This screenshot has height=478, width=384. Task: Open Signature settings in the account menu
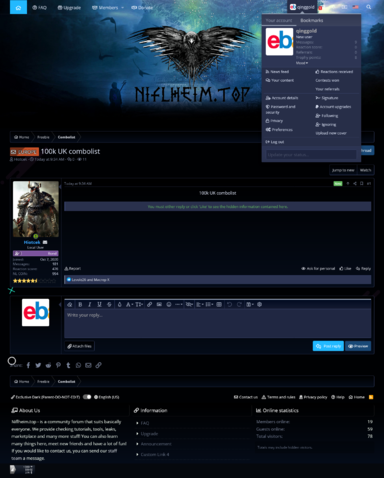327,98
